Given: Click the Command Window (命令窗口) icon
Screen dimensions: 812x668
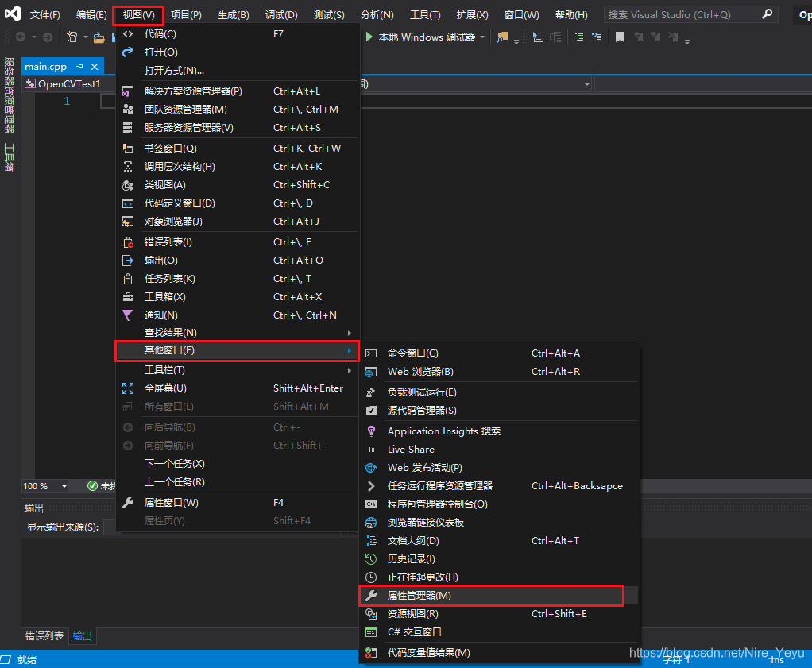Looking at the screenshot, I should (371, 353).
